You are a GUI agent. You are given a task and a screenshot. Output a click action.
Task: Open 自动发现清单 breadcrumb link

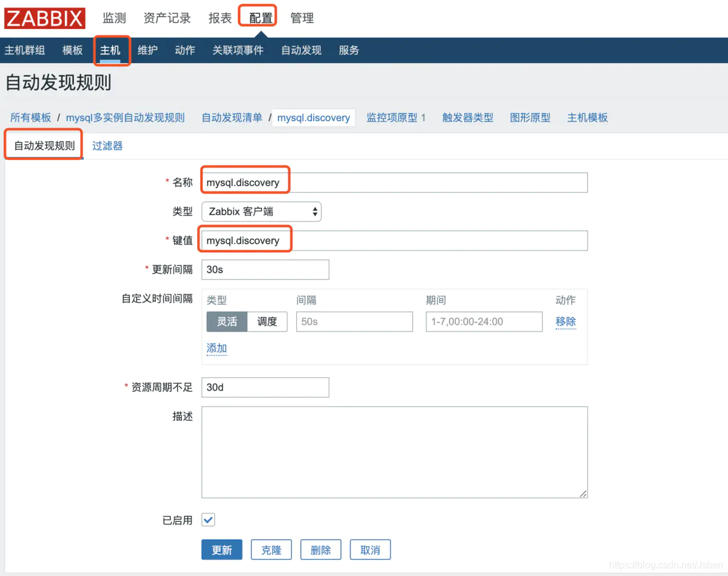232,118
